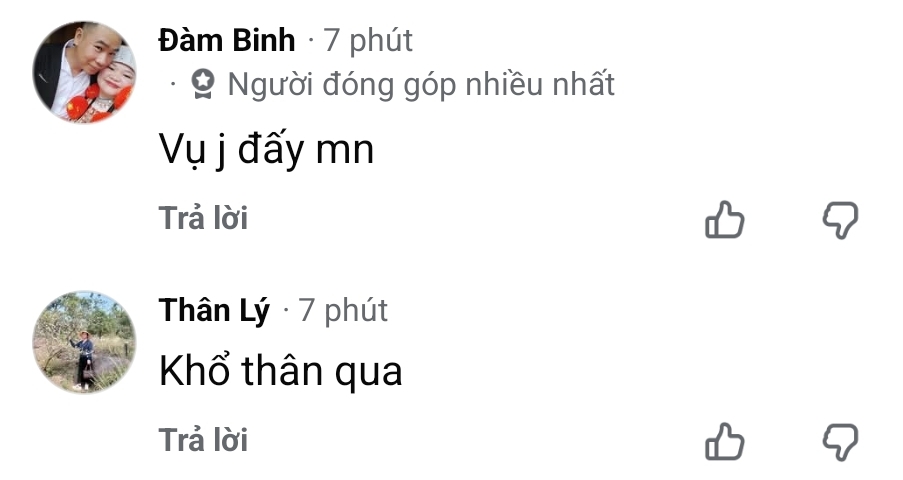Select the "Vụ j đấy mn" comment text
The width and height of the screenshot is (903, 480).
(266, 150)
